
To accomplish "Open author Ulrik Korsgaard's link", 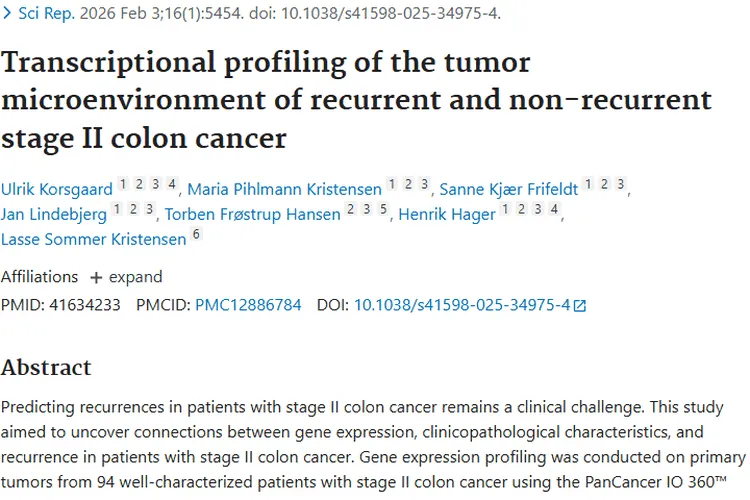I will [x=56, y=187].
